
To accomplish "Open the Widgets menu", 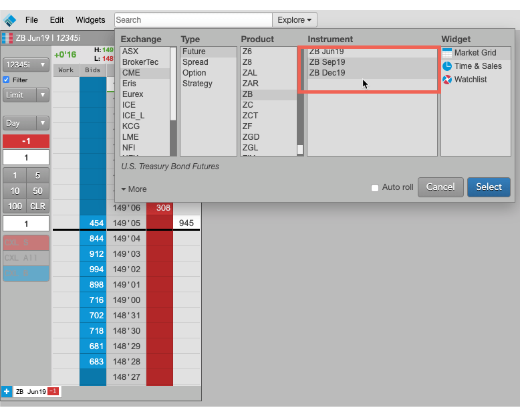I will 90,20.
